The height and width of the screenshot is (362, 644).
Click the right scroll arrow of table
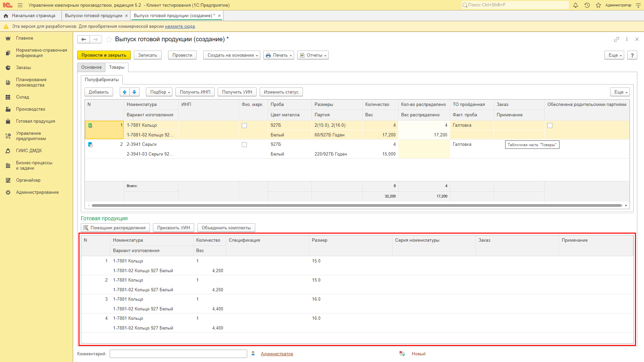(626, 205)
